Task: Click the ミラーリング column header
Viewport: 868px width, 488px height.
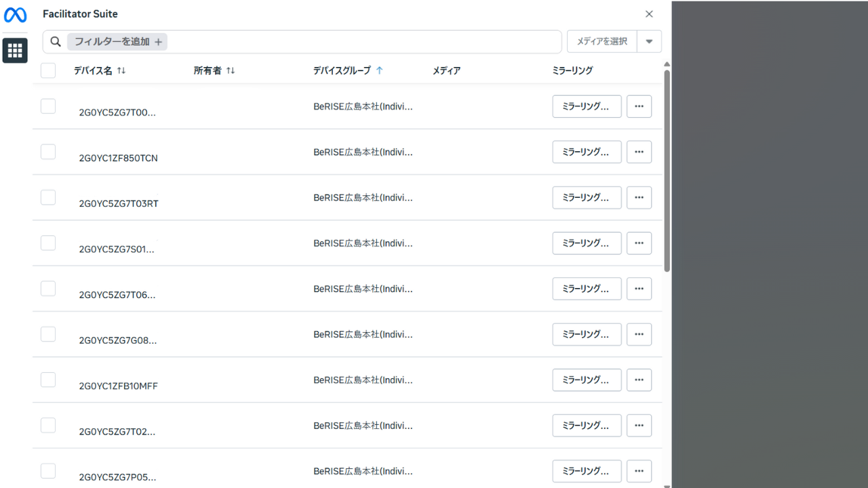Action: coord(572,70)
